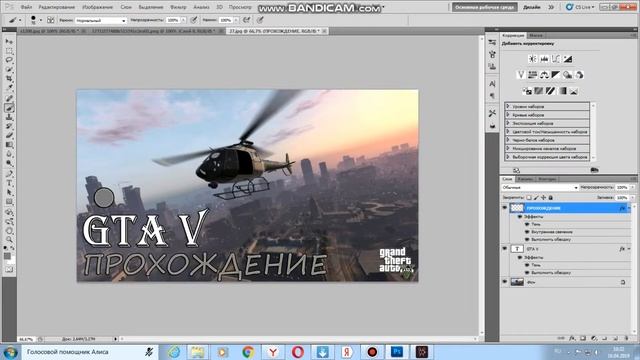Click the Голосовой помощник Алиса search box
The image size is (640, 360).
[x=89, y=352]
